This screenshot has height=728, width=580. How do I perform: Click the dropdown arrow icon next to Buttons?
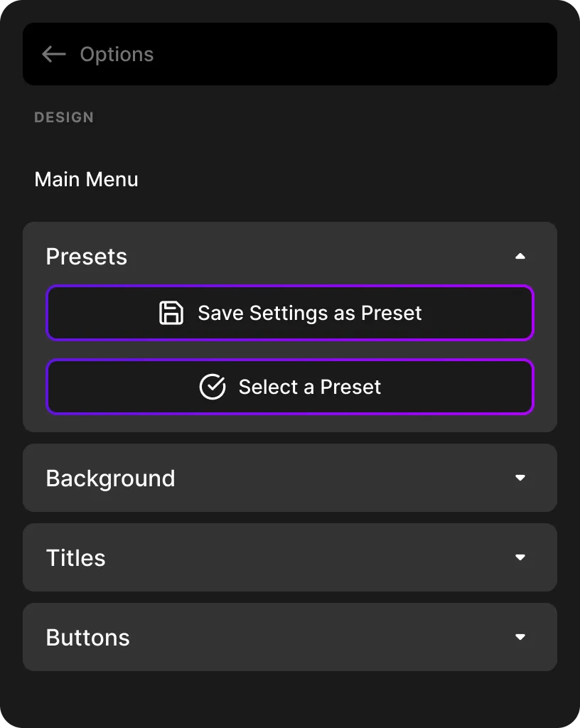[521, 637]
